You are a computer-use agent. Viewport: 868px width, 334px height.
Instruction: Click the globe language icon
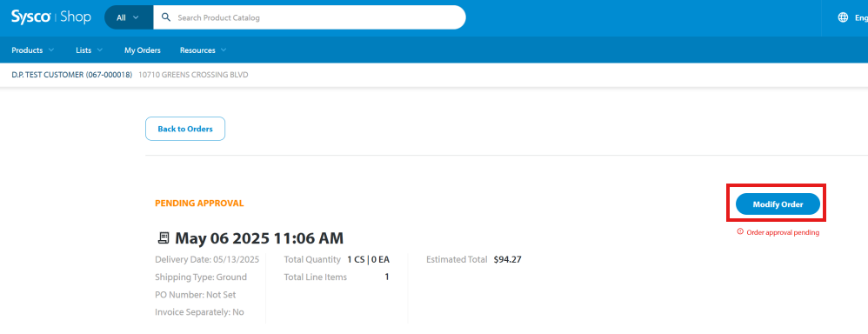843,17
